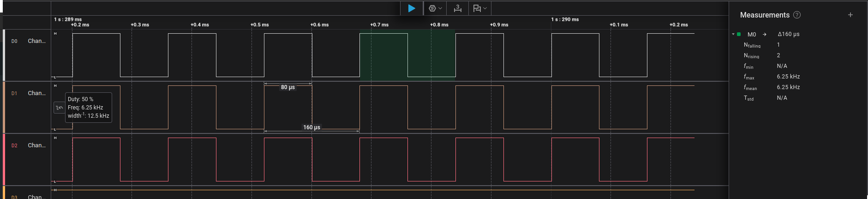
Task: Click the +0.7 ms ruler tick
Action: [379, 25]
